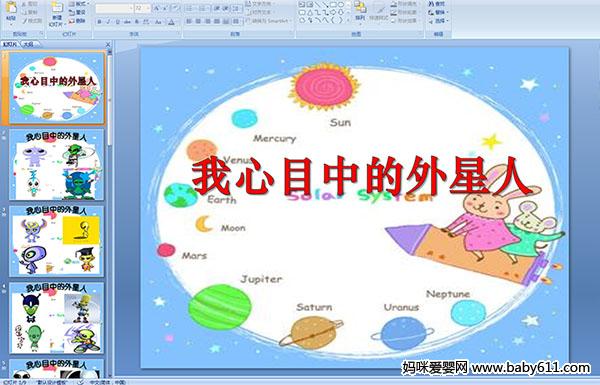Click the Select button in editing group
600x385 pixels.
point(437,21)
